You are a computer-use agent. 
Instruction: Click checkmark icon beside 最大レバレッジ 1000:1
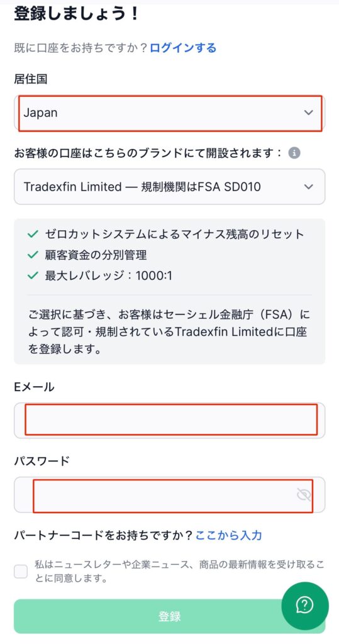pos(33,275)
